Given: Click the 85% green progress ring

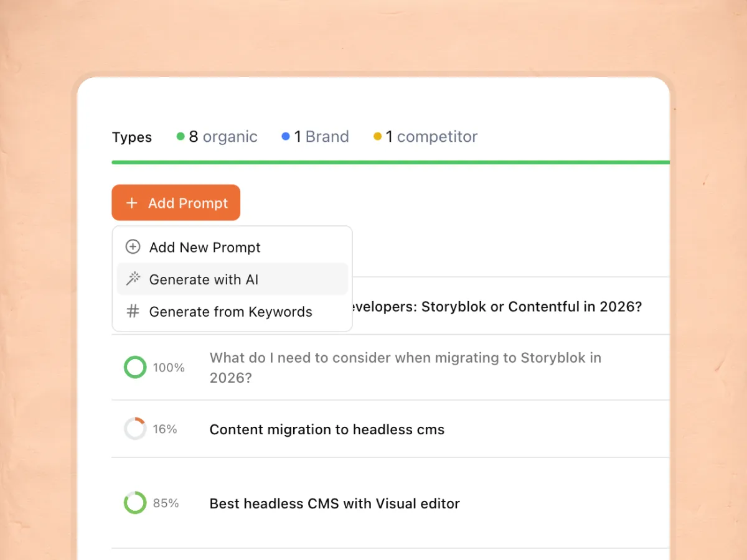Looking at the screenshot, I should (135, 503).
